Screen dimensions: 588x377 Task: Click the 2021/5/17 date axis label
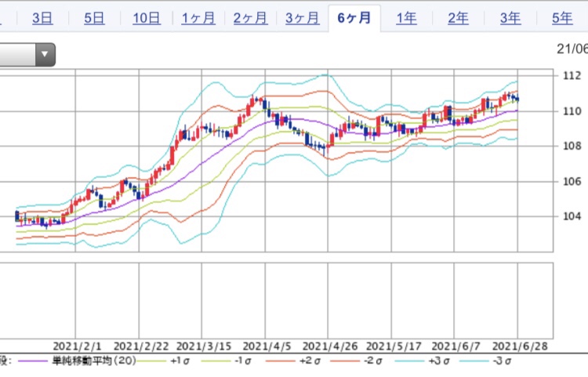[394, 346]
